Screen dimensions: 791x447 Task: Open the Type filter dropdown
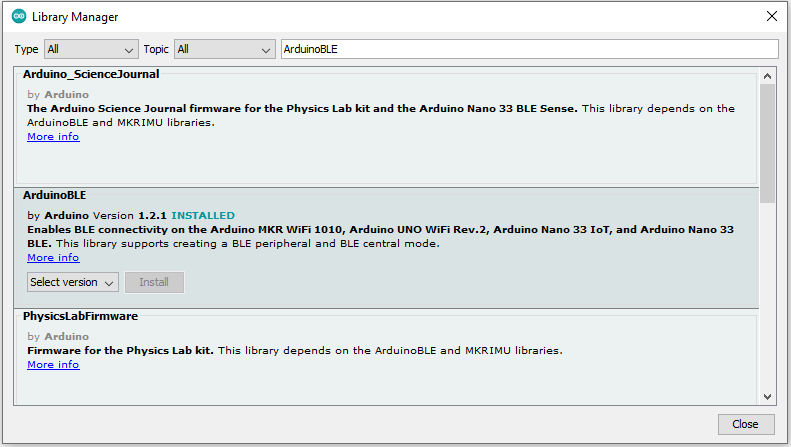point(91,49)
